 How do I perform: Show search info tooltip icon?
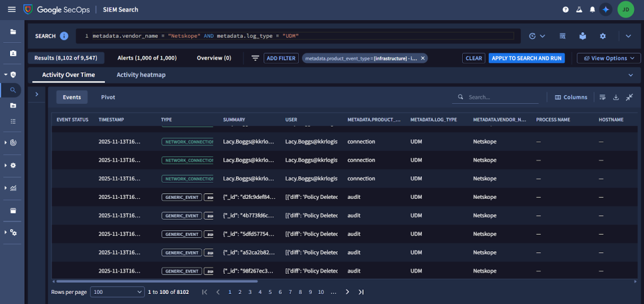[64, 36]
